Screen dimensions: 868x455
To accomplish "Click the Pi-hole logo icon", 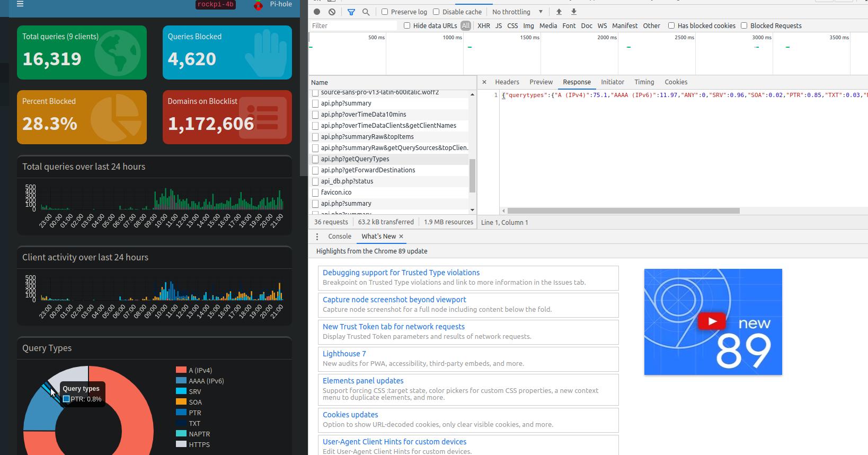I will click(x=258, y=5).
